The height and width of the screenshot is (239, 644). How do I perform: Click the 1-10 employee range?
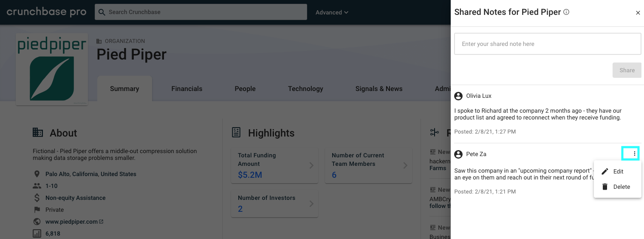[x=51, y=186]
